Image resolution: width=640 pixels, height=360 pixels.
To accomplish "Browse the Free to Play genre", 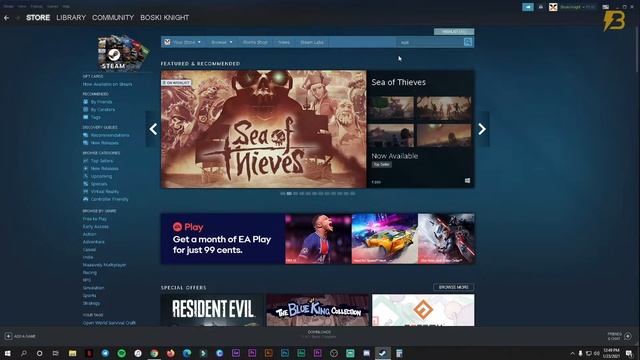I will pyautogui.click(x=95, y=219).
